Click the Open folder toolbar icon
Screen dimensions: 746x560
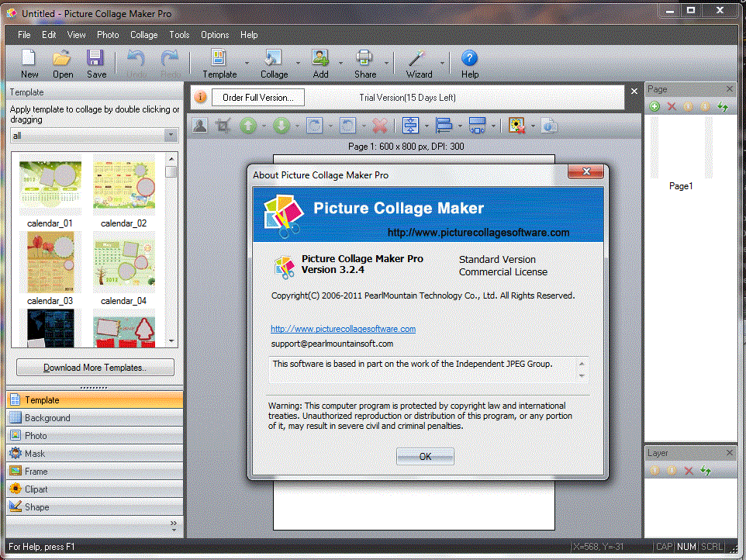coord(63,64)
